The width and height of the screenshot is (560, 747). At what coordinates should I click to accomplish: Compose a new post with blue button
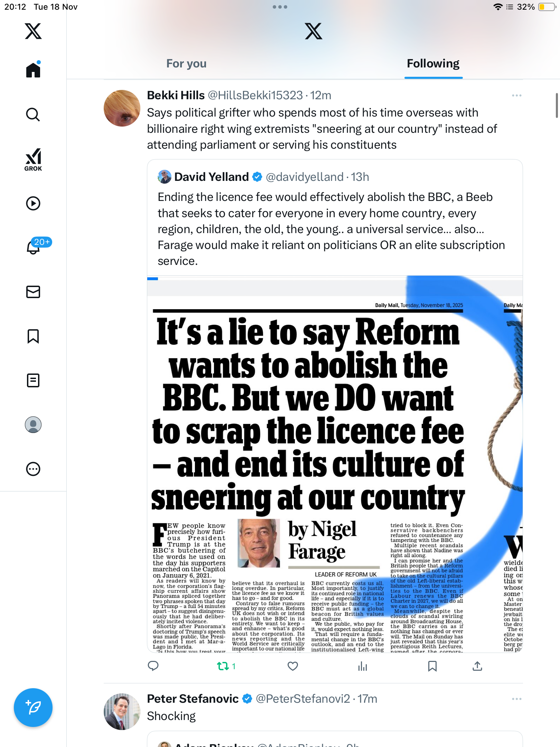[33, 708]
